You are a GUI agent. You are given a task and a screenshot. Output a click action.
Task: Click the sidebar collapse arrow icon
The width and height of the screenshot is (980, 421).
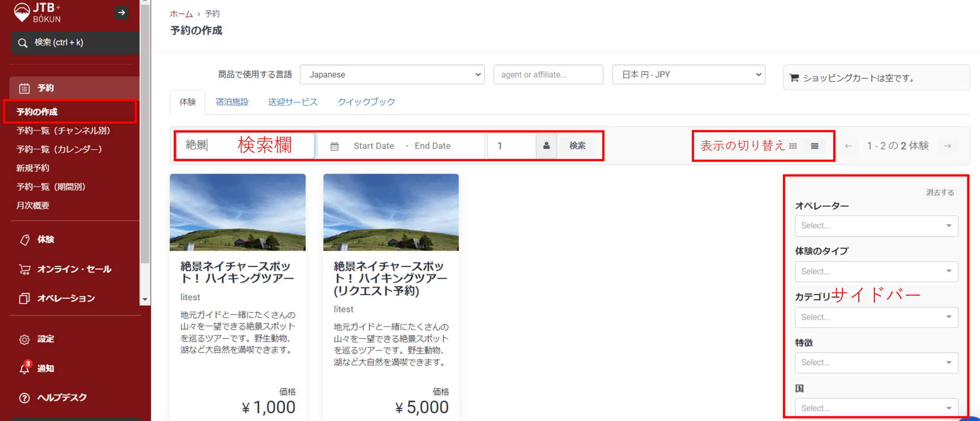[x=121, y=13]
